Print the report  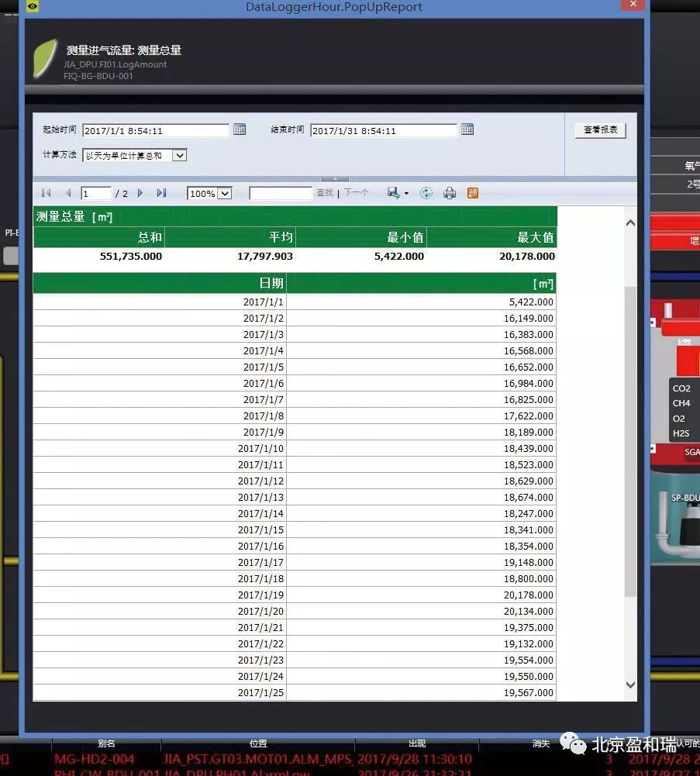pyautogui.click(x=450, y=193)
